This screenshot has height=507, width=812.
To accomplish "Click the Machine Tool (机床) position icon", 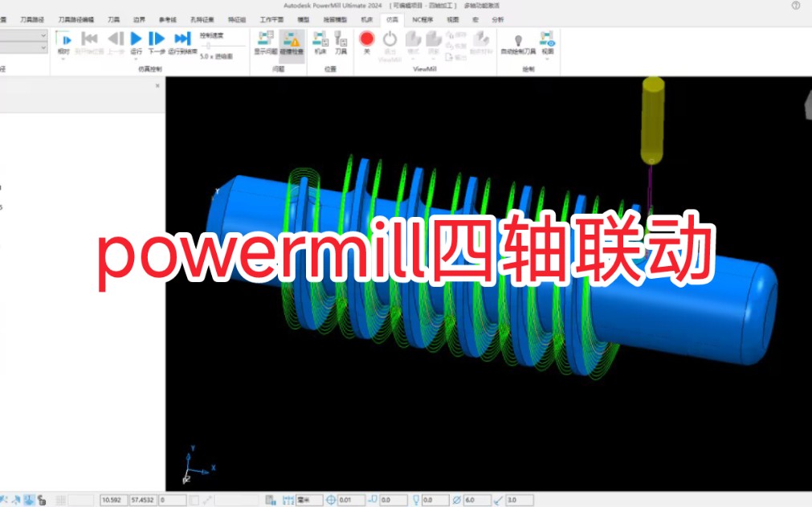I will coord(320,39).
